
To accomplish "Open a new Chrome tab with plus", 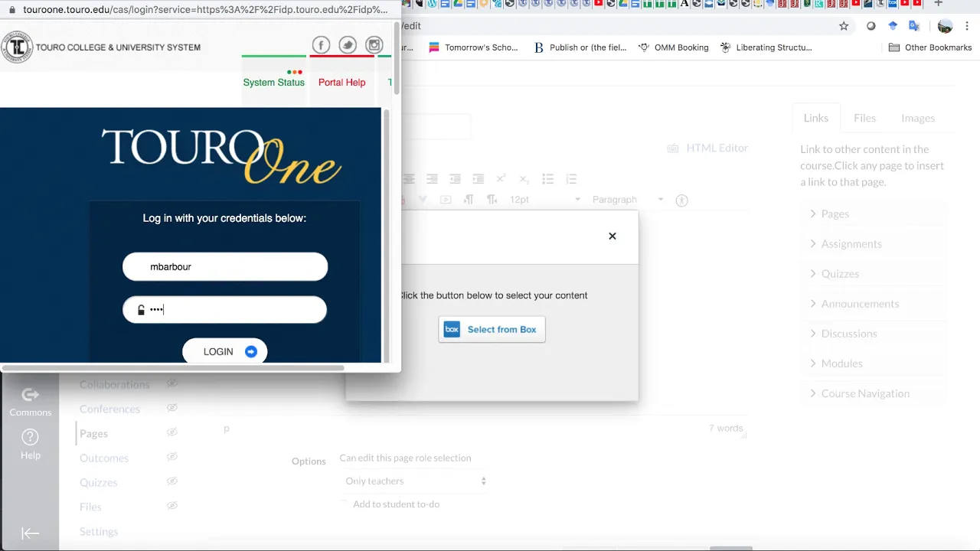I will (939, 4).
